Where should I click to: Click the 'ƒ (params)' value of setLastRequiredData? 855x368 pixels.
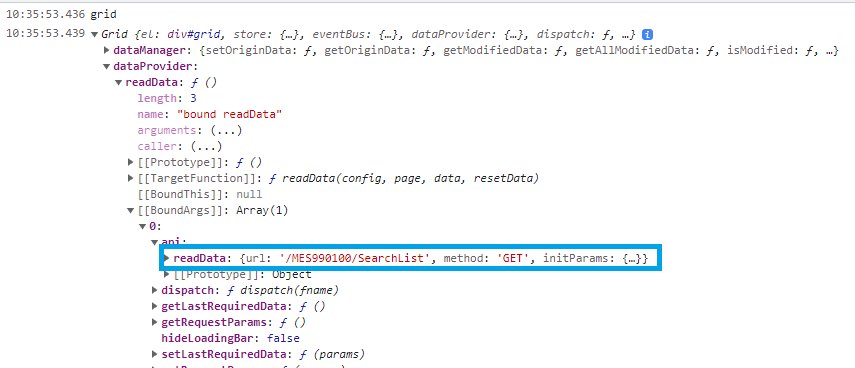tap(332, 354)
